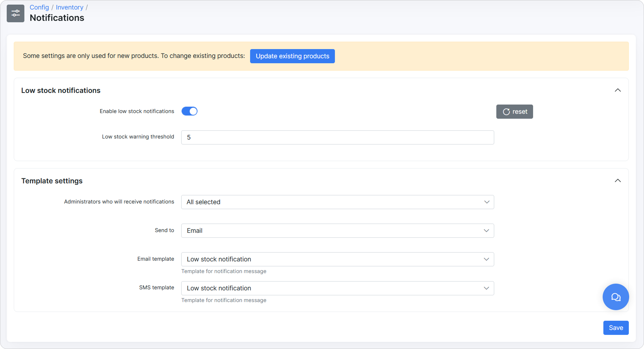Viewport: 644px width, 349px height.
Task: Click the reset icon next to low stock toggle
Action: click(x=514, y=111)
